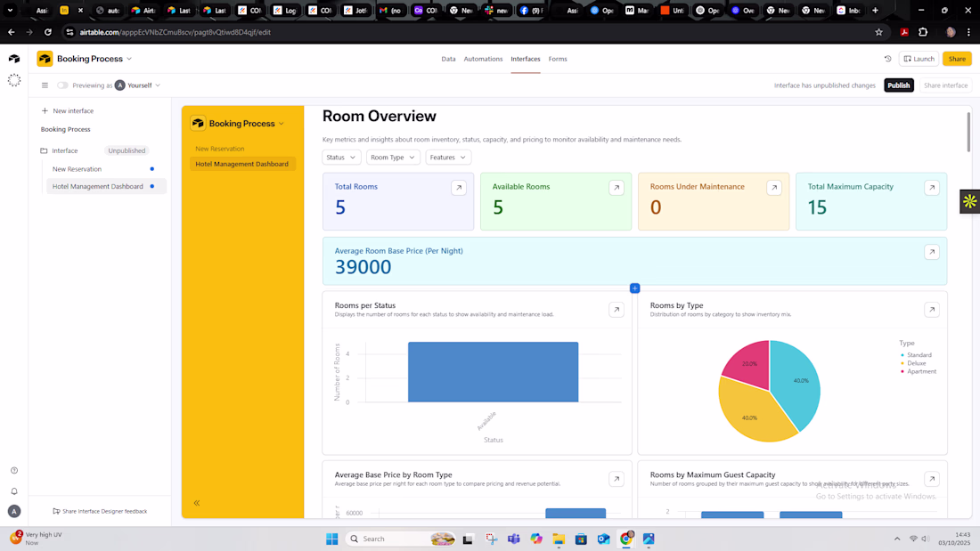Screen dimensions: 980x551
Task: Open the Status filter dropdown
Action: click(x=341, y=158)
